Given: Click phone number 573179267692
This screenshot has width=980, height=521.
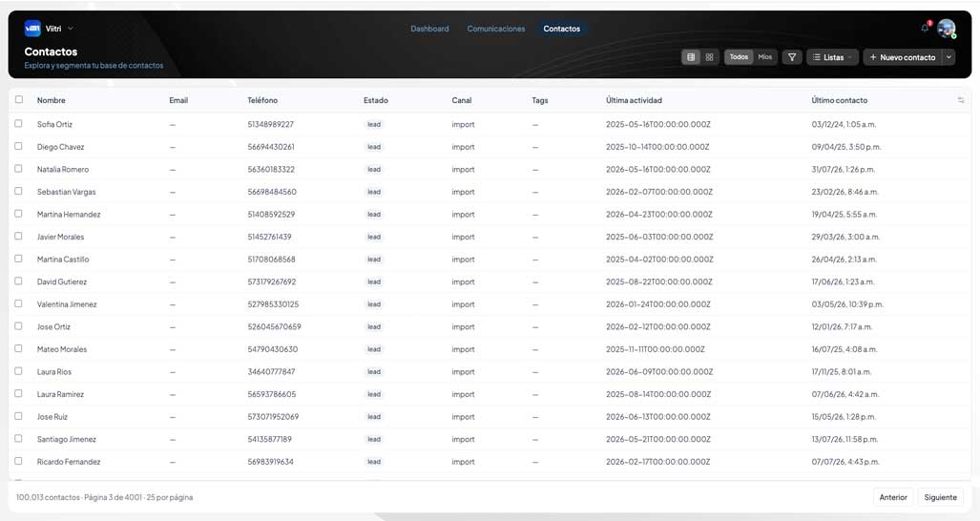Looking at the screenshot, I should [x=272, y=281].
